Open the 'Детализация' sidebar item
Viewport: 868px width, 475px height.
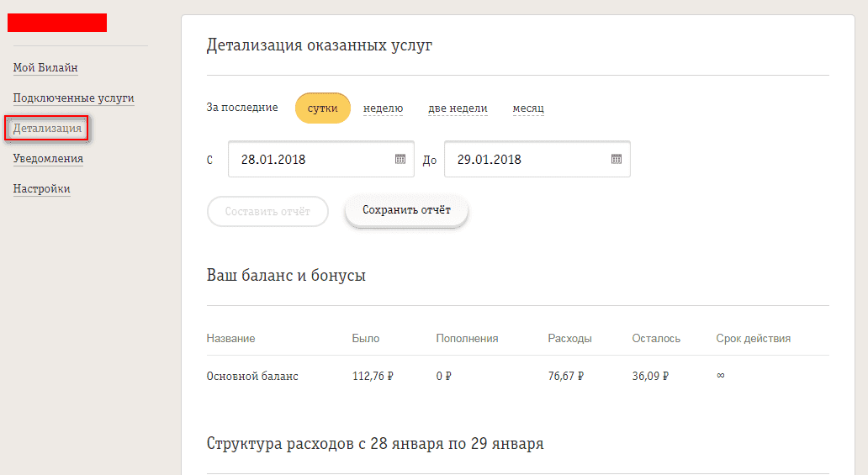pyautogui.click(x=47, y=129)
